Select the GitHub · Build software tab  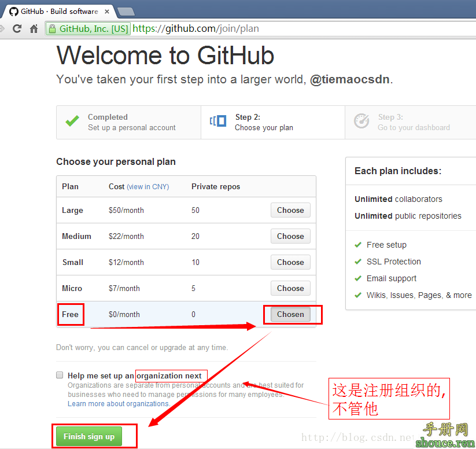point(60,12)
